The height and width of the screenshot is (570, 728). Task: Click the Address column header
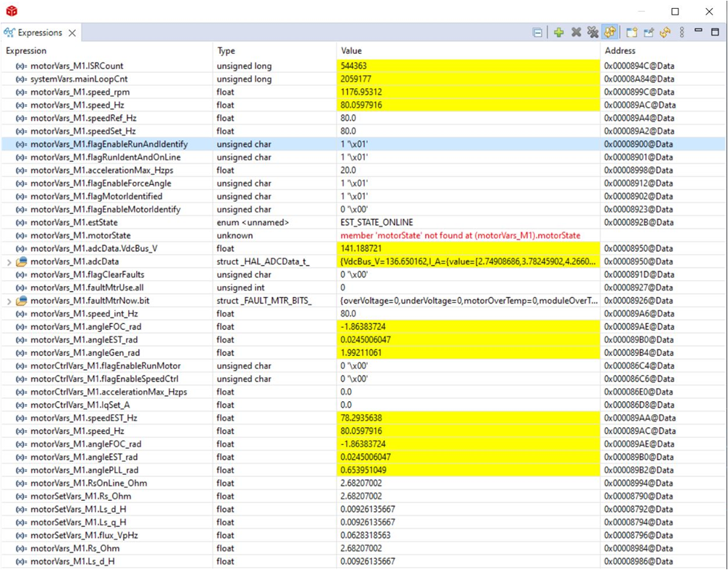[x=620, y=51]
